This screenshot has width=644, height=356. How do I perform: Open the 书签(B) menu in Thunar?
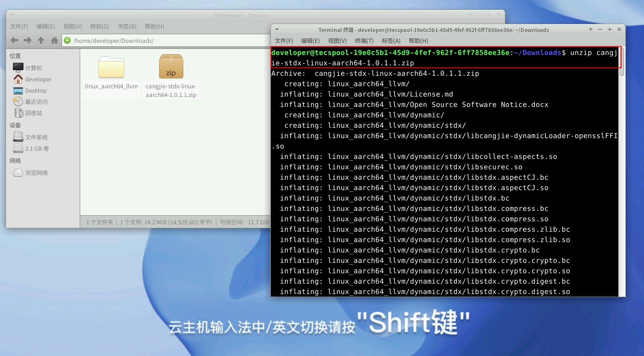coord(127,26)
